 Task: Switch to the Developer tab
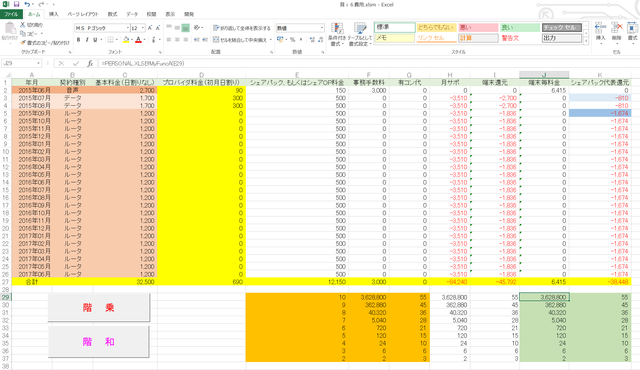189,14
